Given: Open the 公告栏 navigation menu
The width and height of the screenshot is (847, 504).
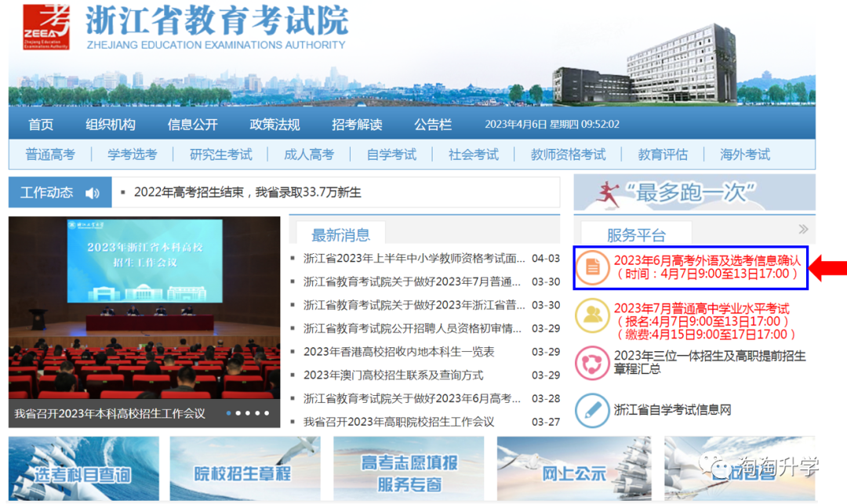Looking at the screenshot, I should tap(432, 124).
